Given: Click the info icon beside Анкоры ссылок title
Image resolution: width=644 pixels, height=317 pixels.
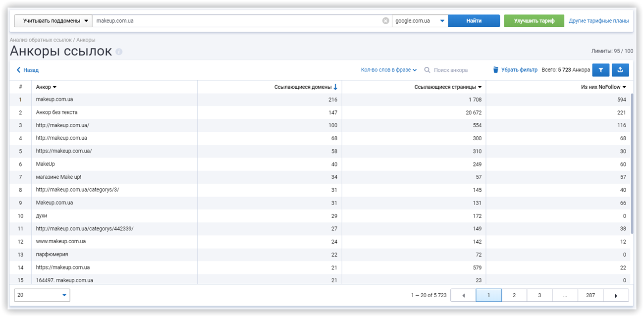Looking at the screenshot, I should pyautogui.click(x=119, y=52).
